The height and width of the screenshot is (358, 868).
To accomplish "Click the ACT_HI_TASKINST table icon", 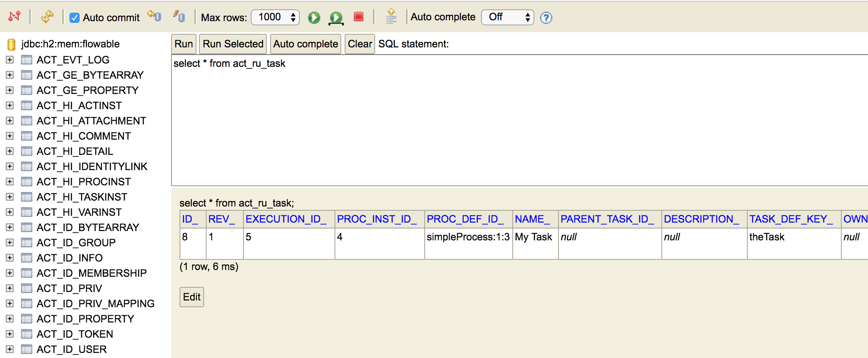I will pyautogui.click(x=27, y=197).
